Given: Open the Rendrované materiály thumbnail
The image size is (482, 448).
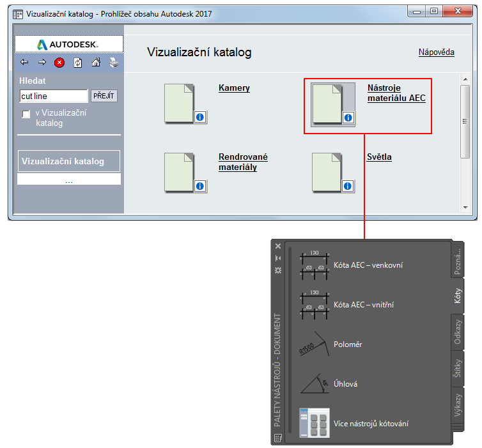Looking at the screenshot, I should [x=180, y=173].
